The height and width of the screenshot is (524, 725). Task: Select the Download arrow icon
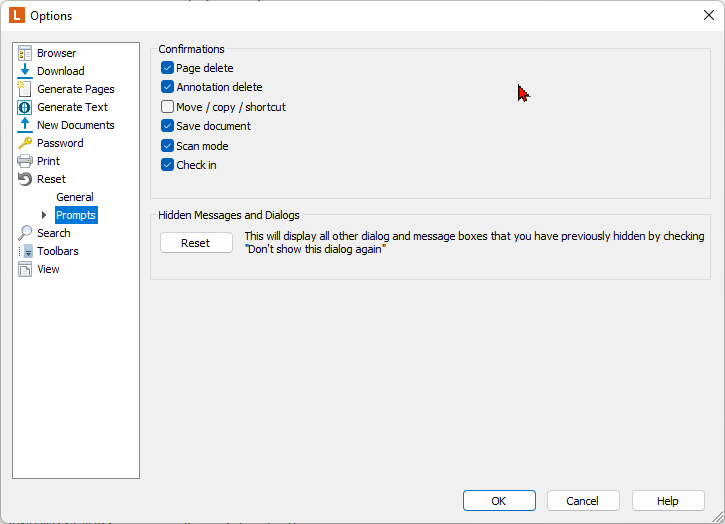tap(25, 71)
